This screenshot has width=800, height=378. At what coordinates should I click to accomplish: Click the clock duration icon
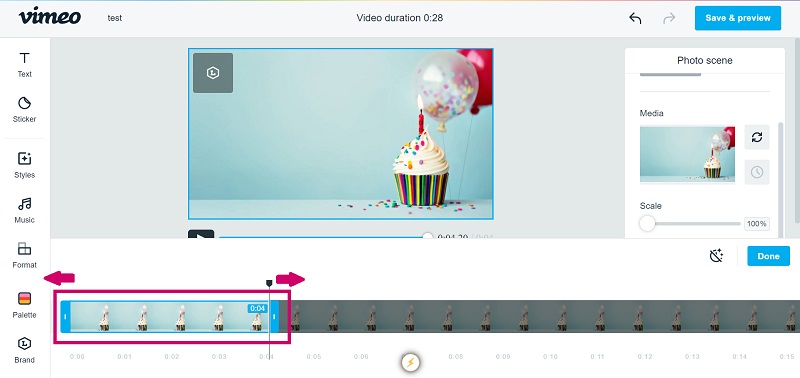(x=757, y=172)
